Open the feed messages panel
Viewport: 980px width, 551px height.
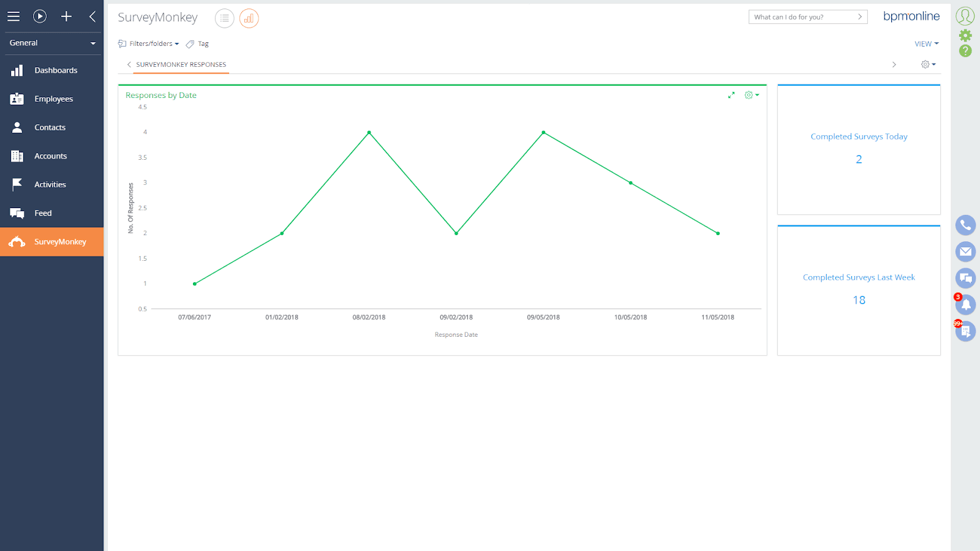[965, 279]
